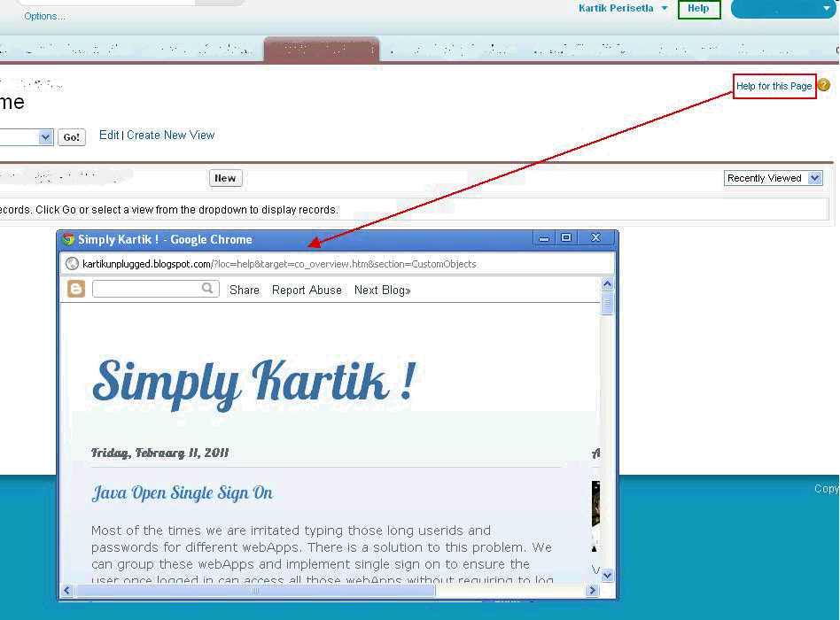Click Next Blog» in Blogger navbar
Viewport: 840px width, 620px height.
pyautogui.click(x=383, y=290)
